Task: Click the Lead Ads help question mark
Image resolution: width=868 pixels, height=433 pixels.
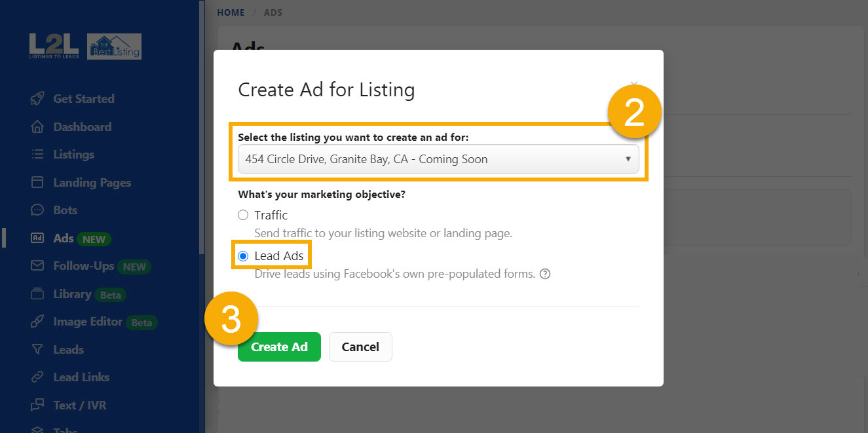Action: click(545, 274)
